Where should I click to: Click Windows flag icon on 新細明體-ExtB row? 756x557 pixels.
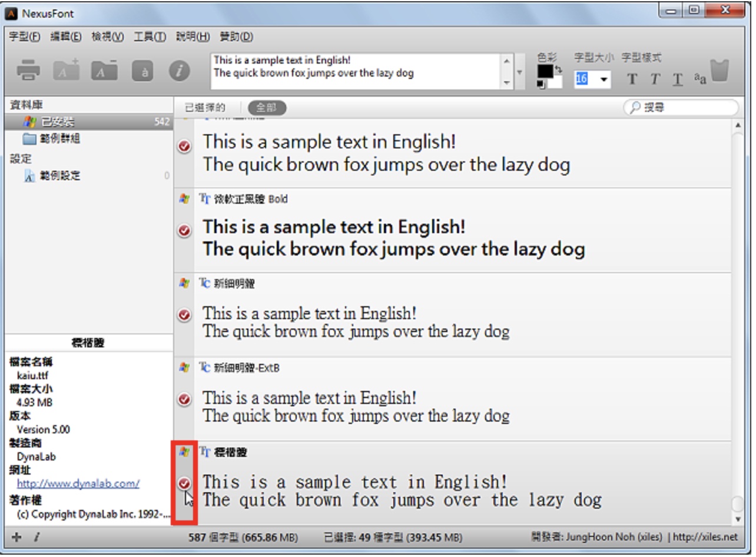tap(184, 367)
